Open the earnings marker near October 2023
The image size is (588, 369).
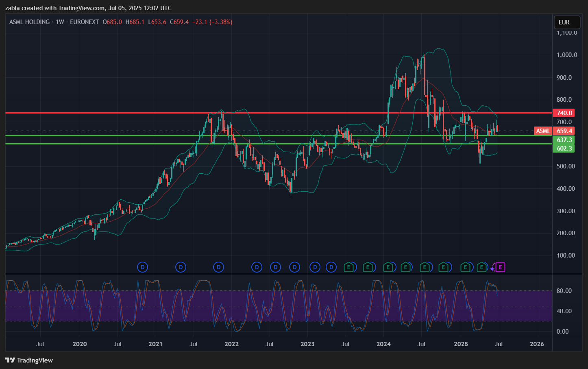tap(368, 267)
